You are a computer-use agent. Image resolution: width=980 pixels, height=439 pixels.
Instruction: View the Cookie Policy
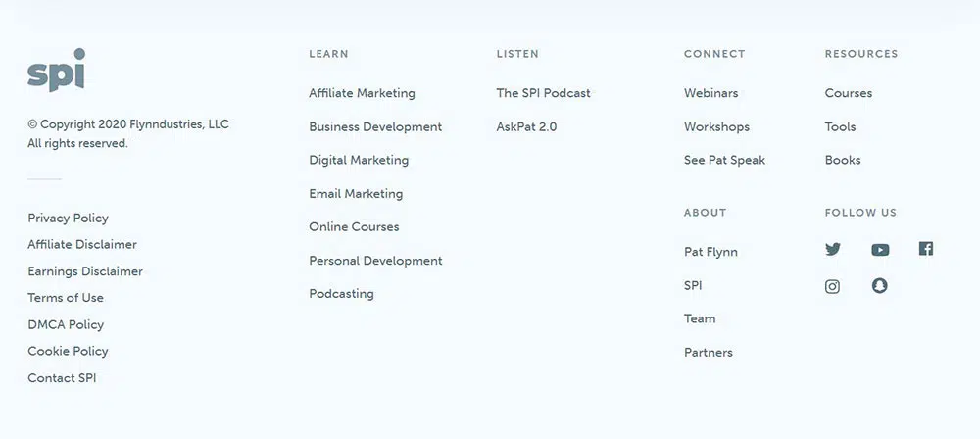click(68, 351)
